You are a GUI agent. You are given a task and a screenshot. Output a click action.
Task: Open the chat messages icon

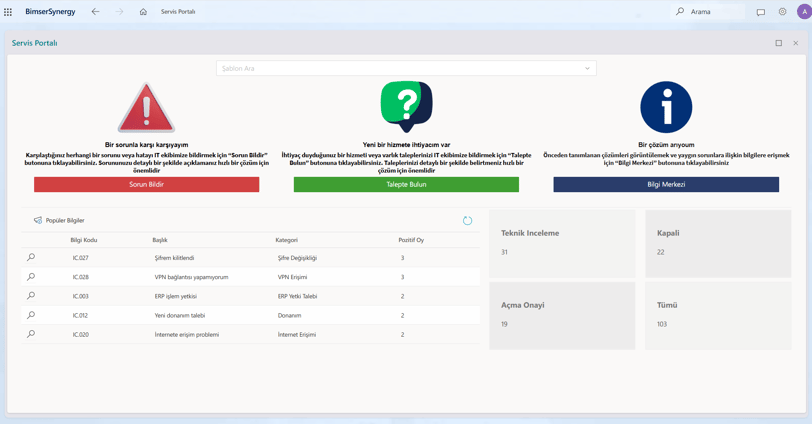(761, 12)
